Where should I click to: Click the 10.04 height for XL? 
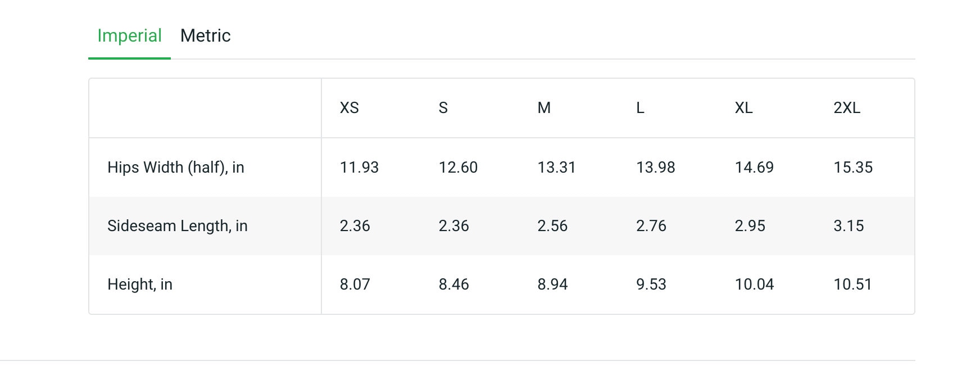[x=755, y=285]
